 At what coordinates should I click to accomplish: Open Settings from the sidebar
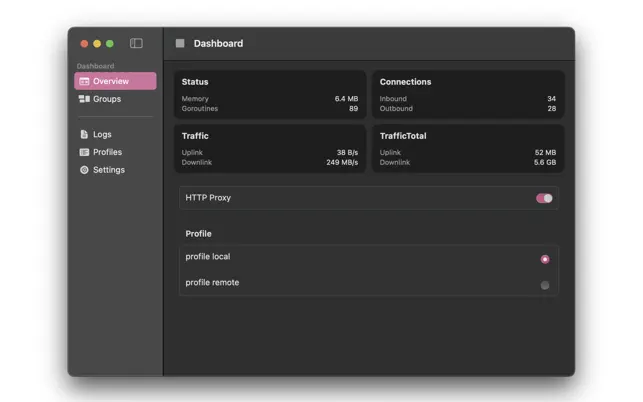[108, 170]
